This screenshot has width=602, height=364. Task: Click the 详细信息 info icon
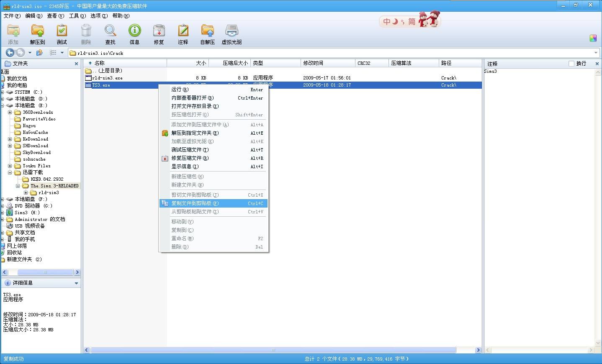click(7, 283)
